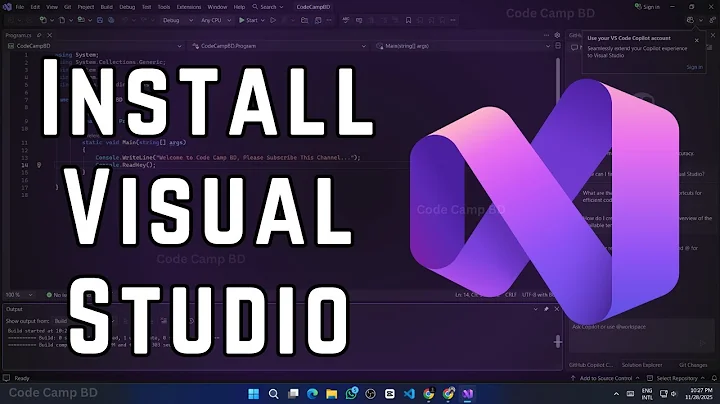Open the Output window options dropdown arrow

(535, 309)
